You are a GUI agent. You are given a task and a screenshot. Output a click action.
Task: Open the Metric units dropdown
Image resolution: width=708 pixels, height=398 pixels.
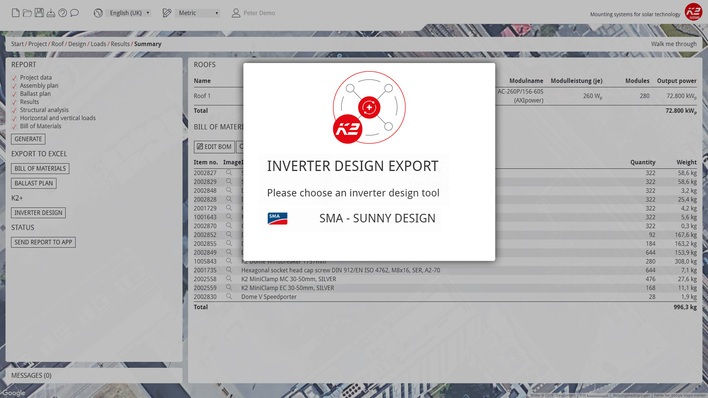click(x=198, y=13)
